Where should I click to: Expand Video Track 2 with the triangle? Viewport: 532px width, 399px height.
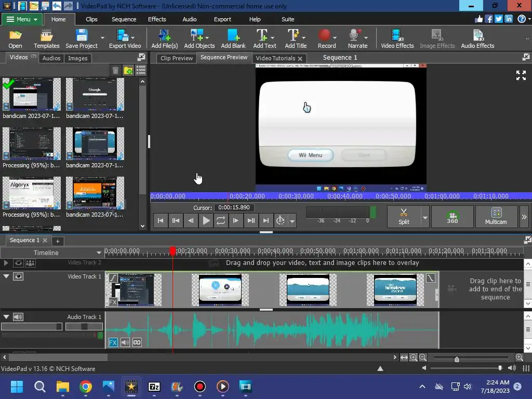[6, 262]
